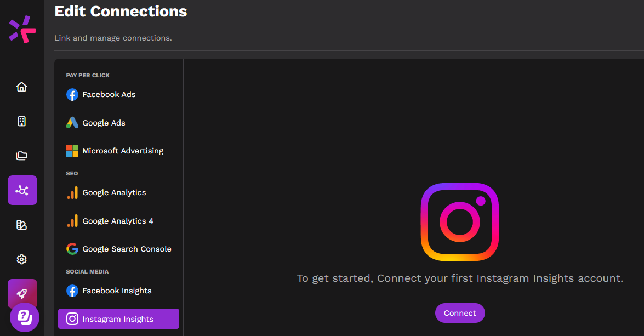Open the settings gear icon

click(22, 259)
